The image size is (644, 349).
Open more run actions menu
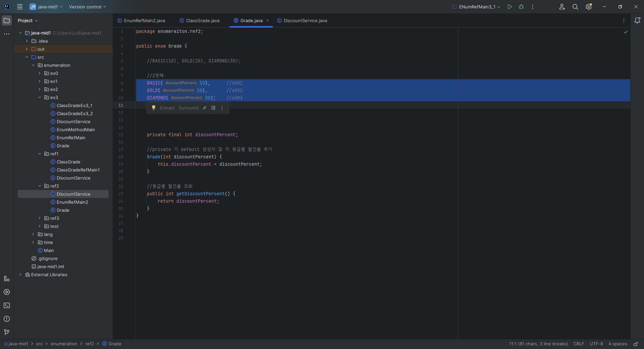pos(533,7)
